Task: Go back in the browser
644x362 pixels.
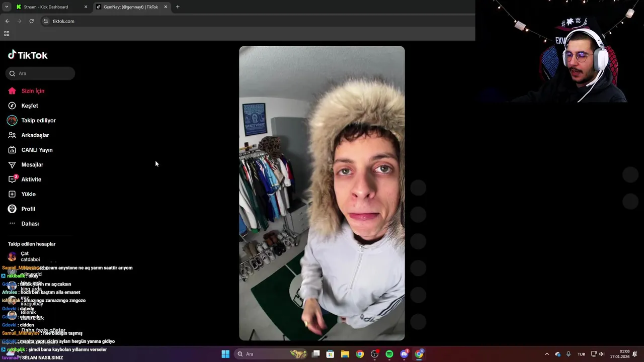Action: 7,21
